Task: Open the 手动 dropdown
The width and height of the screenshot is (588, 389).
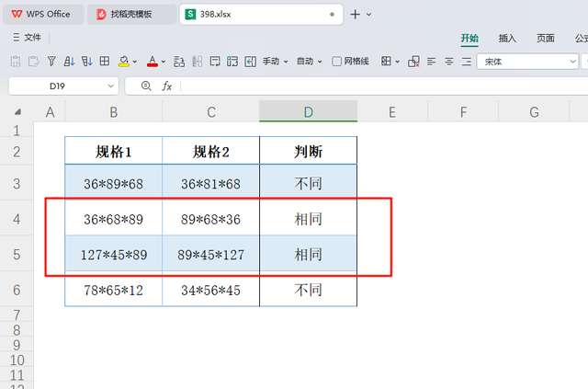Action: click(x=275, y=62)
